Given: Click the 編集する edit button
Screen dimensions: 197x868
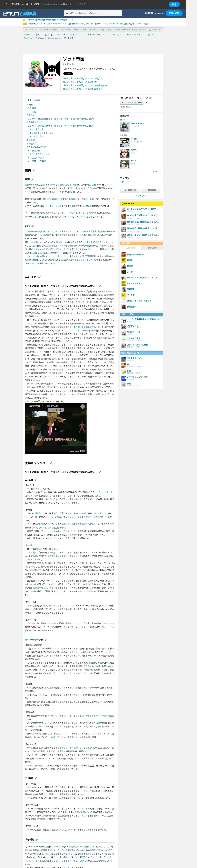Looking at the screenshot, I should pyautogui.click(x=130, y=190).
